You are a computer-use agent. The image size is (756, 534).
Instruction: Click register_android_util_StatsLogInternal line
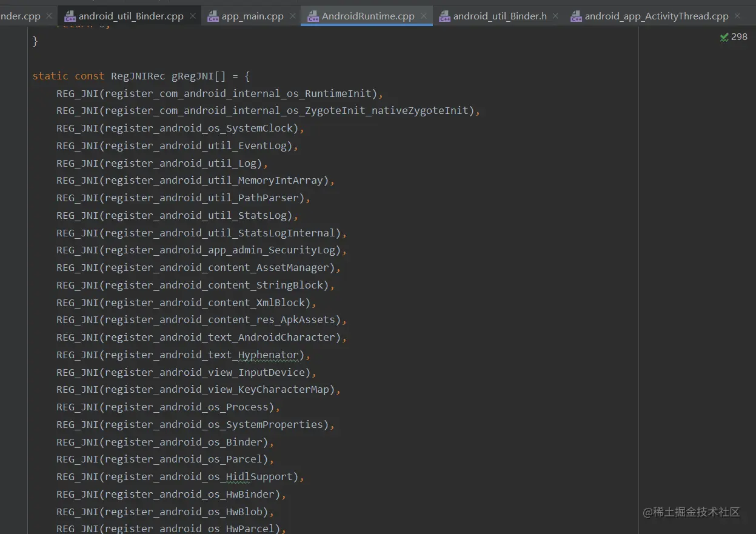pyautogui.click(x=202, y=233)
